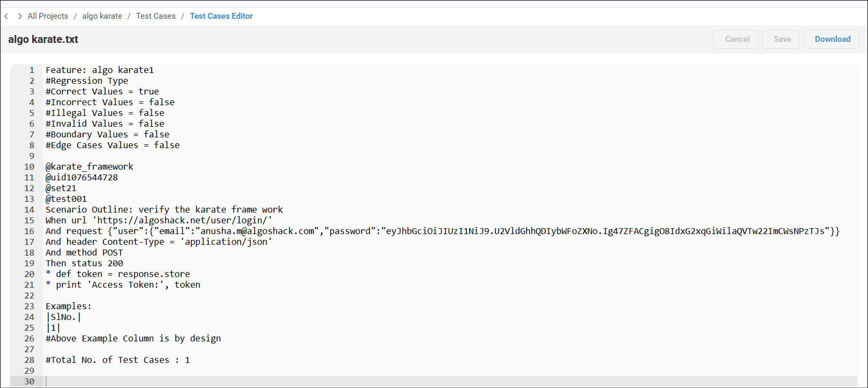
Task: Open the All Projects breadcrumb
Action: [x=48, y=16]
